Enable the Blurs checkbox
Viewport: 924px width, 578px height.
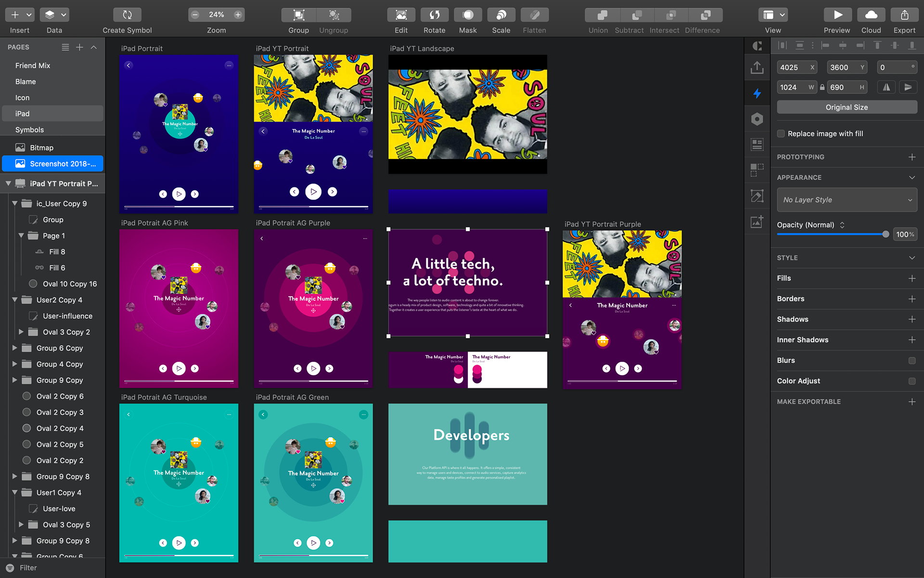912,360
